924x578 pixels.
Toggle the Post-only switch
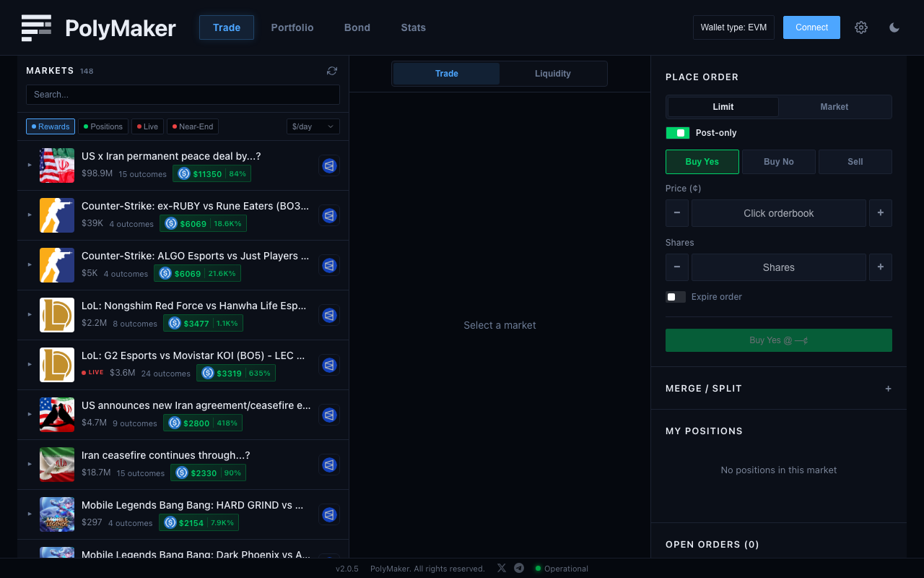[x=677, y=133]
